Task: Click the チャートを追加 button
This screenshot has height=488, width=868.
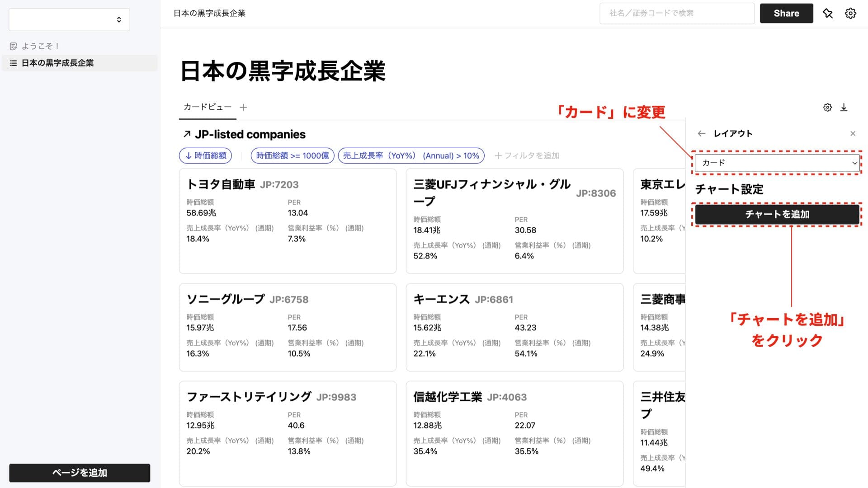Action: (777, 215)
